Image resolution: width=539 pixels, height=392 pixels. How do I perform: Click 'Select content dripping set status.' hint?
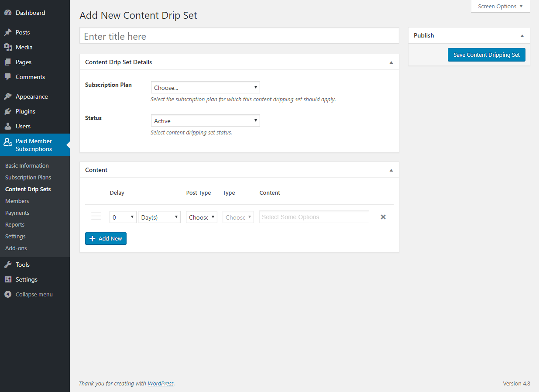point(191,132)
